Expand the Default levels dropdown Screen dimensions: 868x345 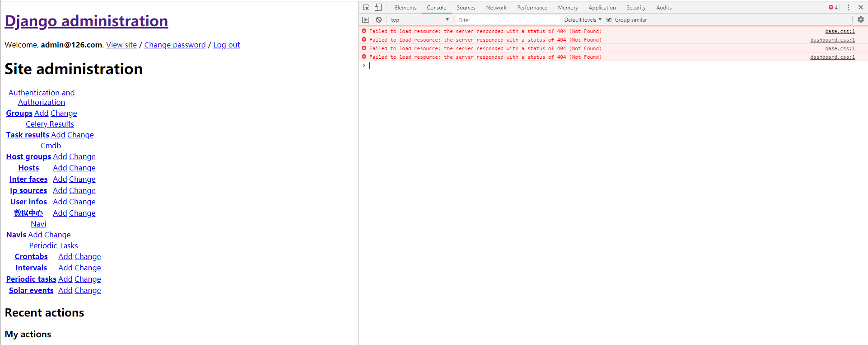583,20
